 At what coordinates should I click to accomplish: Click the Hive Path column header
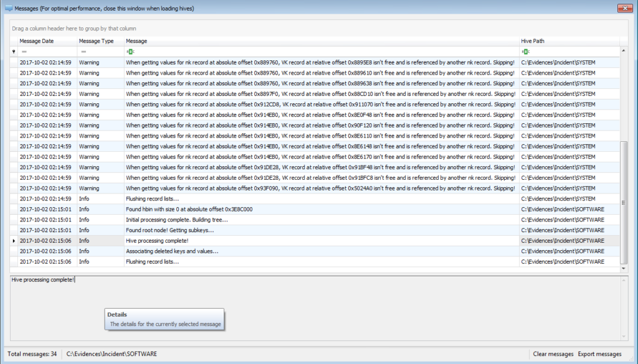[534, 41]
